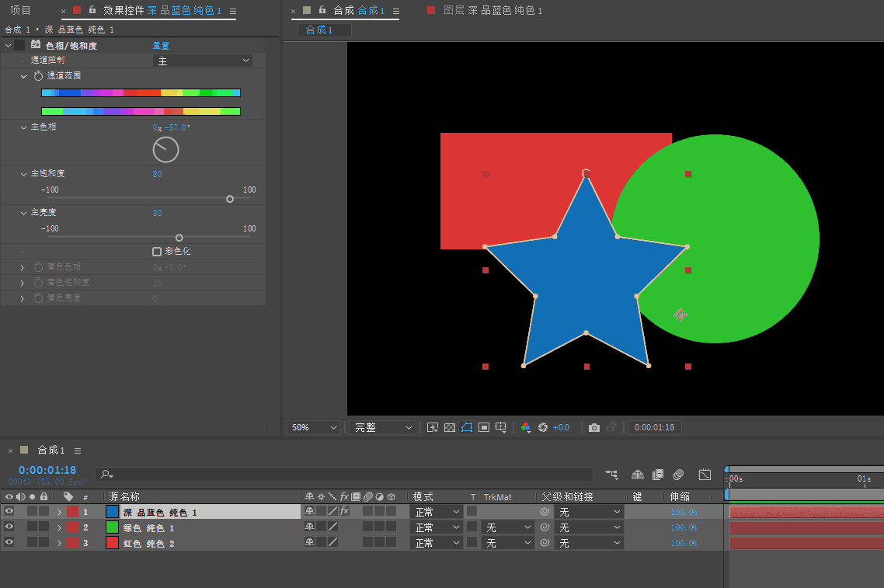
Task: Open the 完整 resolution dropdown
Action: pos(383,427)
